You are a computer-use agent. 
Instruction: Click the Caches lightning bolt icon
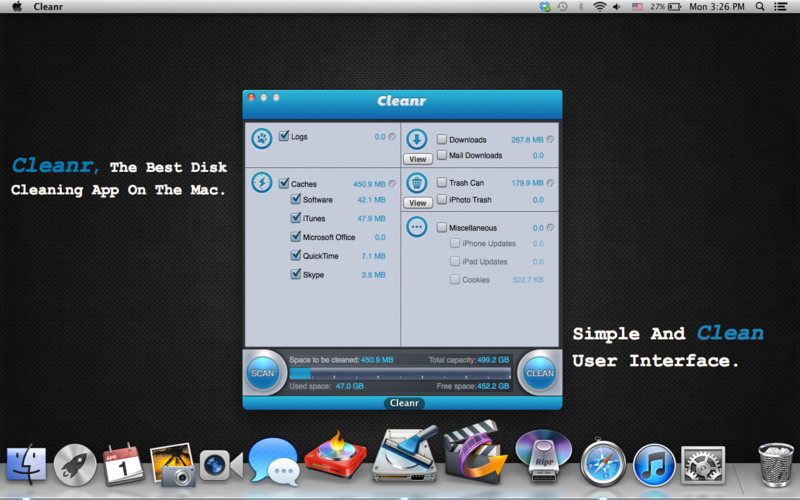coord(261,182)
